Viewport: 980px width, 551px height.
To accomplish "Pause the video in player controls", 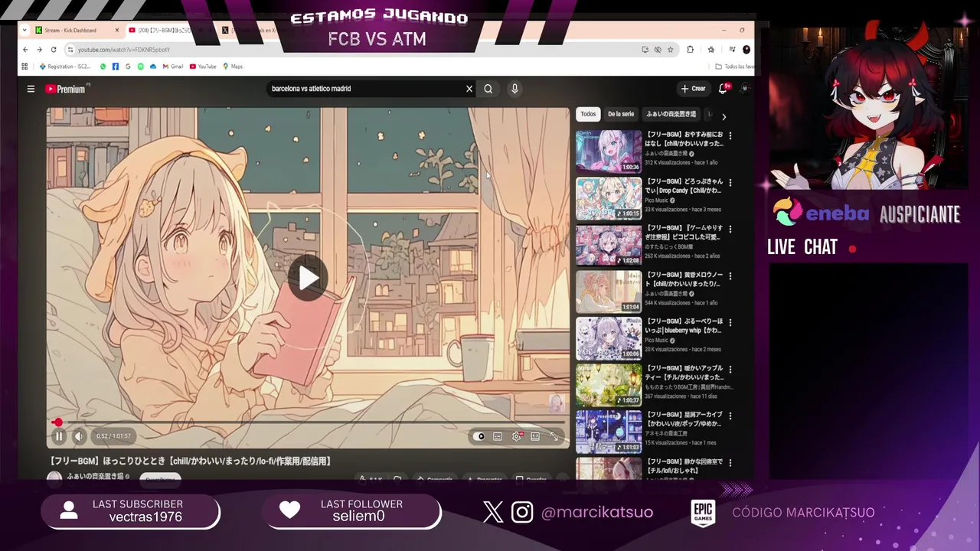I will coord(59,436).
